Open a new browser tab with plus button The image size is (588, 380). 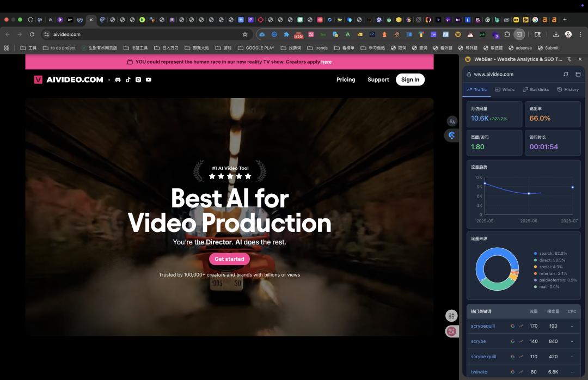(565, 20)
